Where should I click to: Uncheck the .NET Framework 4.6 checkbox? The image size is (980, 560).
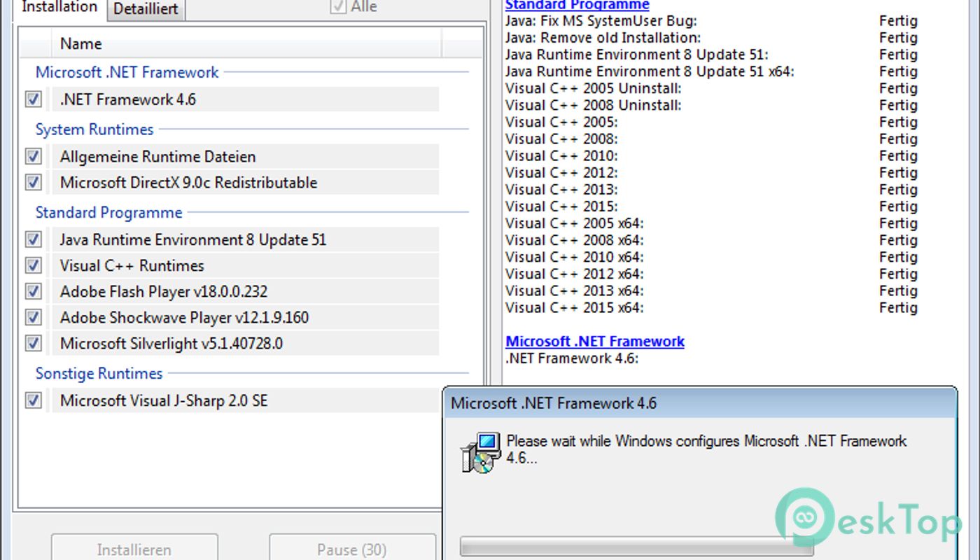point(33,99)
